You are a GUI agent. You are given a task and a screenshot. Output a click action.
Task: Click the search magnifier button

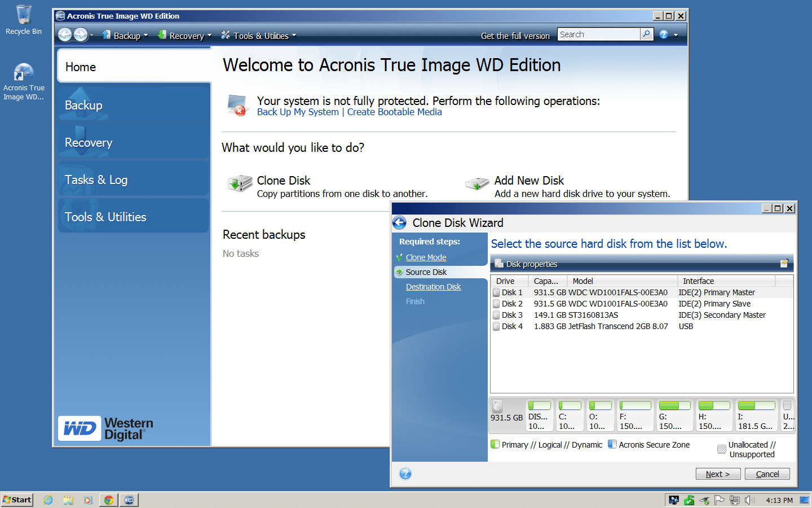point(647,34)
